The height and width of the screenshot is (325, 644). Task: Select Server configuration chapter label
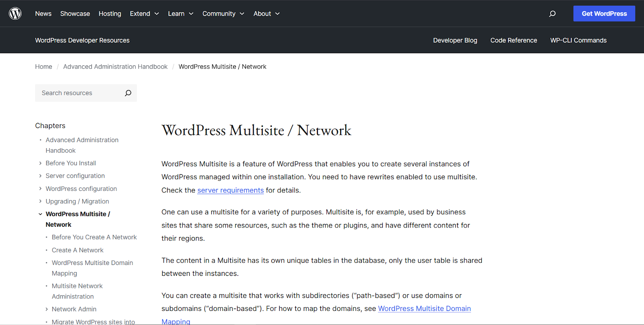(x=75, y=176)
